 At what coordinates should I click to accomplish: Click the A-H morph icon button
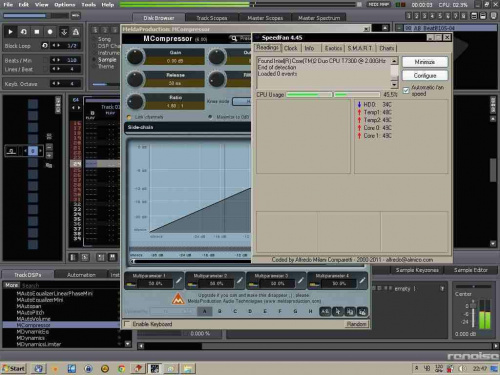pyautogui.click(x=325, y=312)
